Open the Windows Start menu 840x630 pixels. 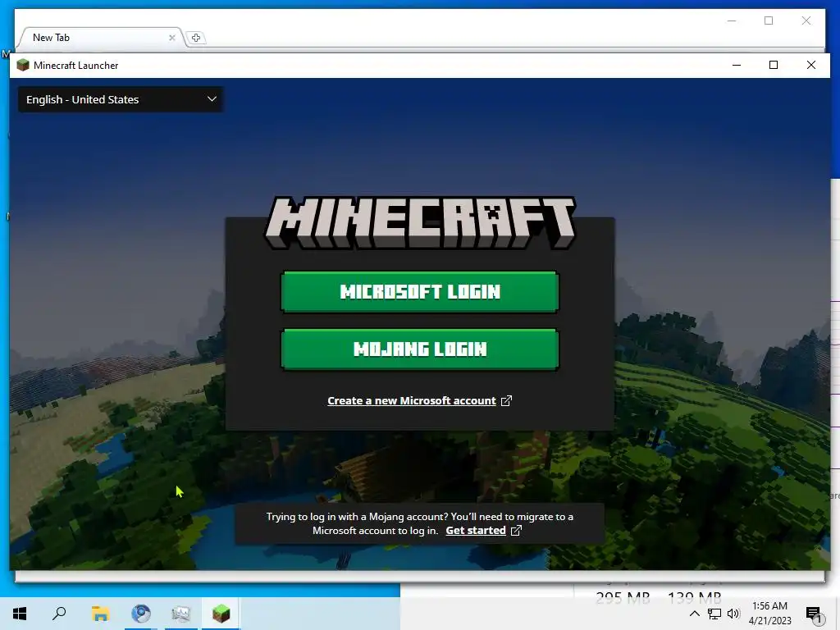(20, 614)
